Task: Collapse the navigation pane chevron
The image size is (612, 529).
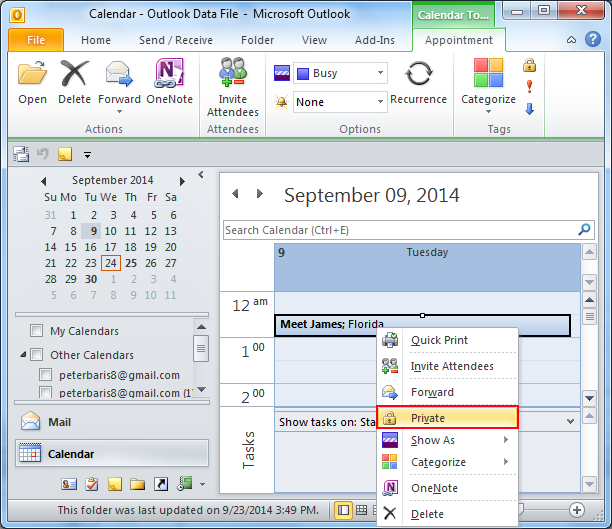Action: 201,175
